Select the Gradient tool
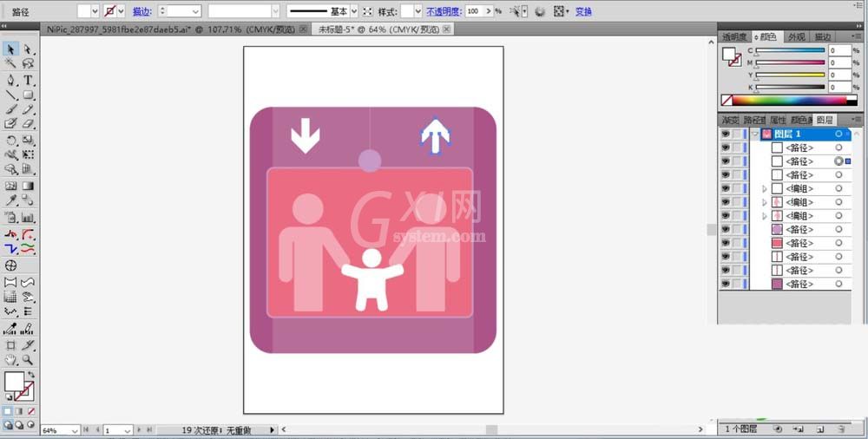Screen dimensions: 868x439 (28, 186)
